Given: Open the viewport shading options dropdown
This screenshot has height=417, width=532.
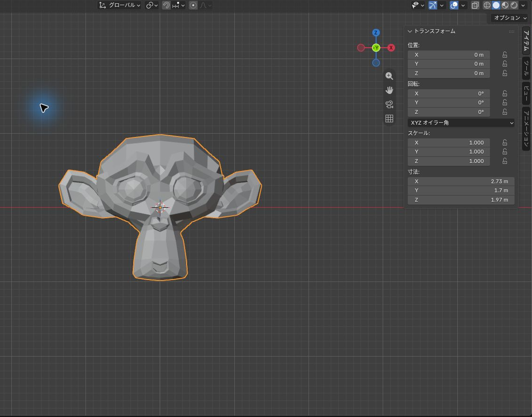Looking at the screenshot, I should [x=523, y=5].
